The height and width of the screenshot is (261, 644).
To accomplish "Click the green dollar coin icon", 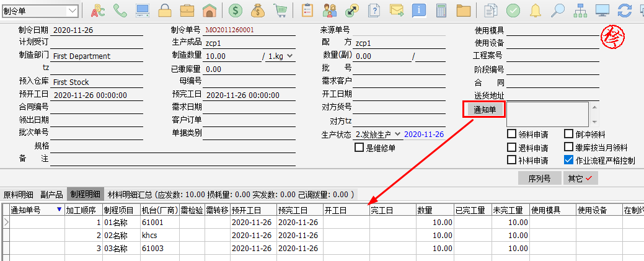I will (236, 11).
